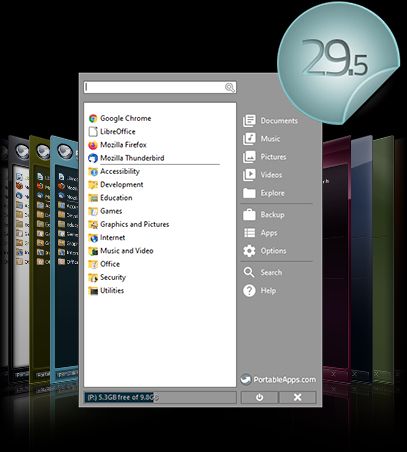Expand the Development category folder
Image resolution: width=407 pixels, height=452 pixels.
click(x=116, y=185)
